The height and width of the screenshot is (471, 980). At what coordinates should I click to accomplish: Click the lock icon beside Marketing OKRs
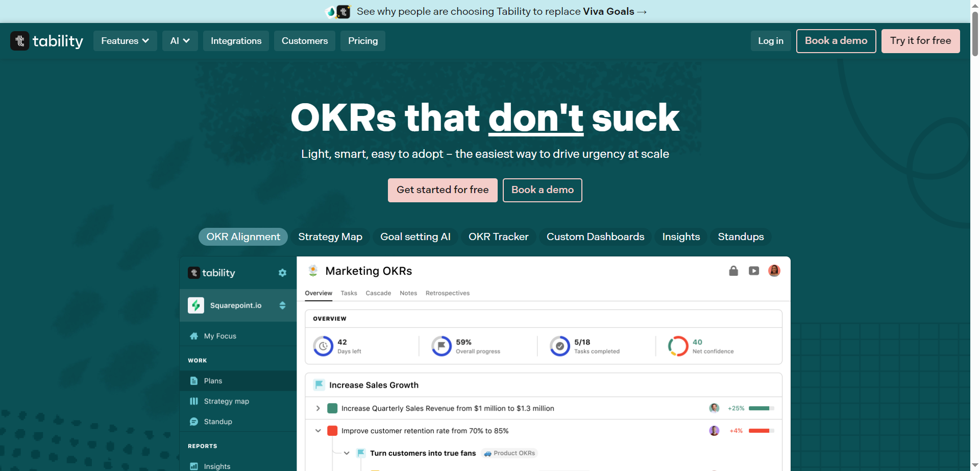733,271
